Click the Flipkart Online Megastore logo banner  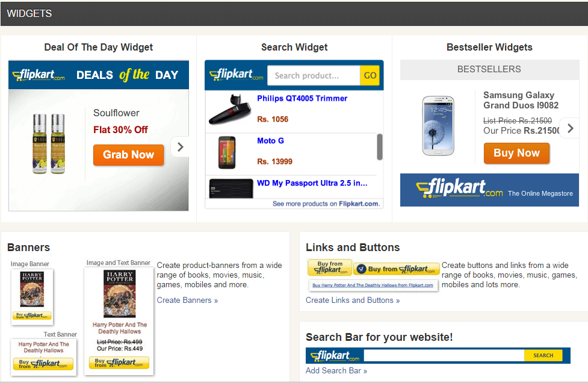point(489,190)
